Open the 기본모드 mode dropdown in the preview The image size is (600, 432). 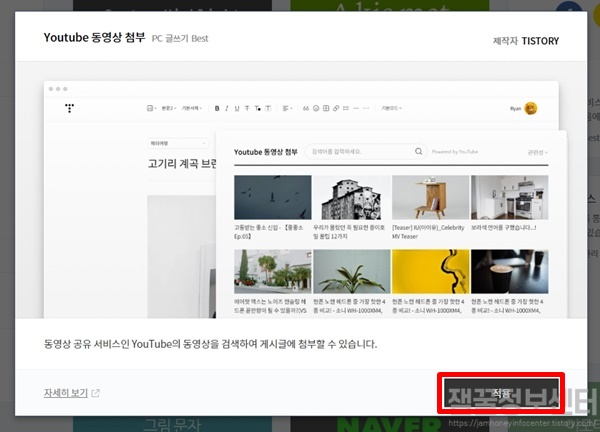[391, 108]
